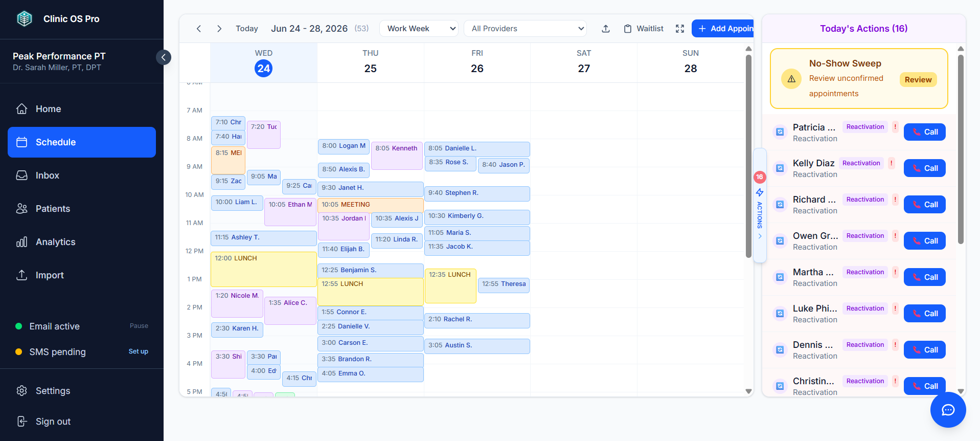
Task: Go to previous week arrow
Action: 199,29
